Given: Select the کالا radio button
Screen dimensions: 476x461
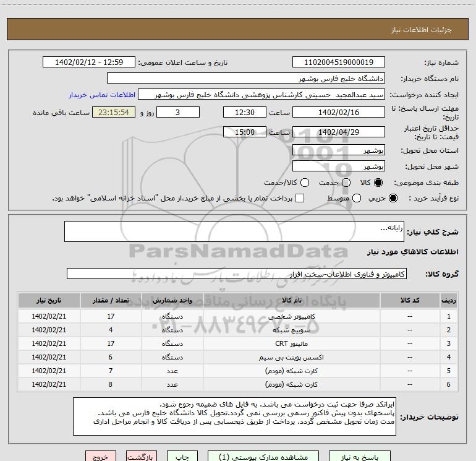Looking at the screenshot, I should [x=378, y=183].
